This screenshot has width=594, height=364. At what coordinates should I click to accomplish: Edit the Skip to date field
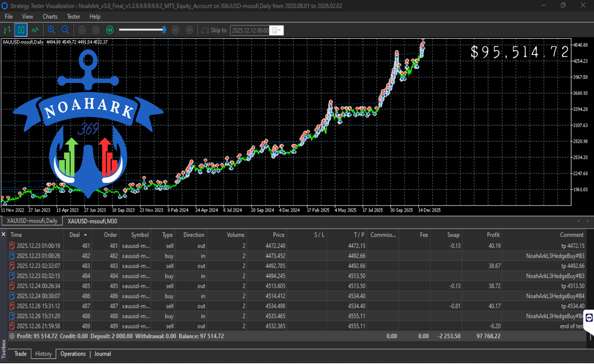tap(250, 30)
